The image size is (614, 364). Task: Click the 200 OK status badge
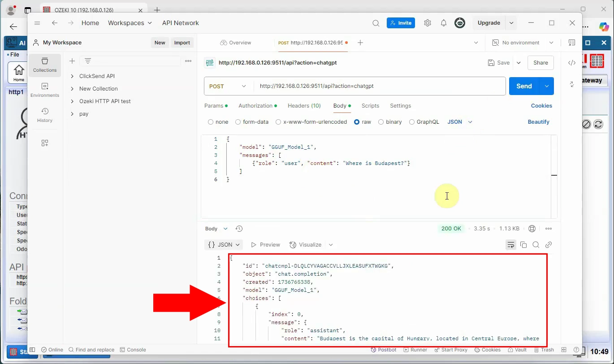click(451, 229)
